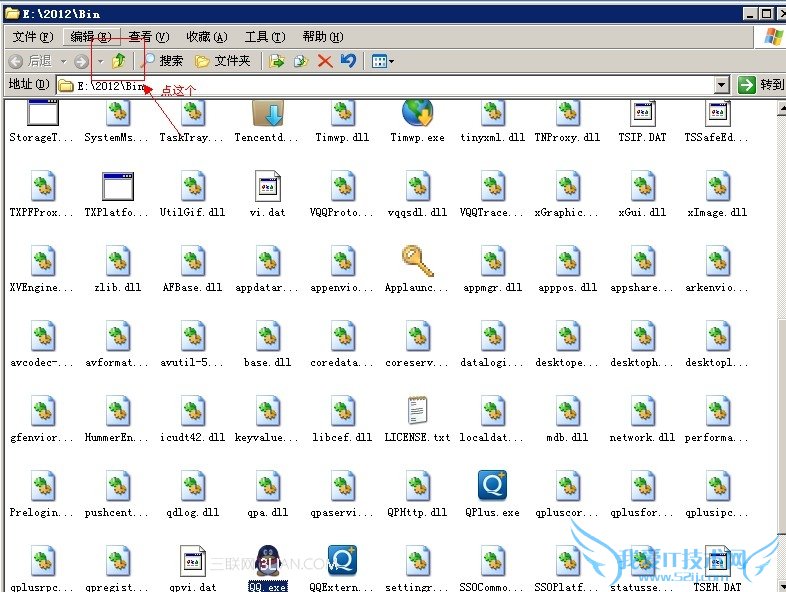Click the blue Undo arrow icon
This screenshot has width=786, height=592.
tap(347, 61)
